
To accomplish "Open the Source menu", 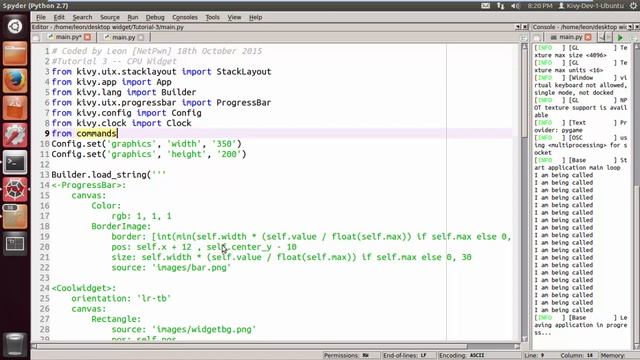I will click(x=110, y=17).
